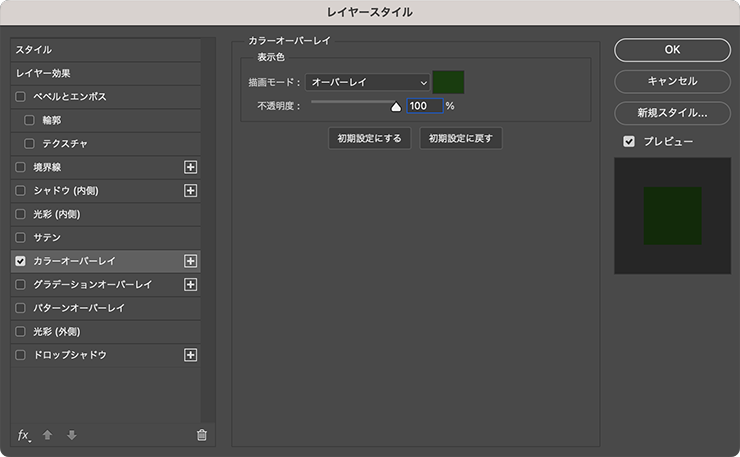
Task: Select the スタイル item in the list
Action: click(106, 50)
